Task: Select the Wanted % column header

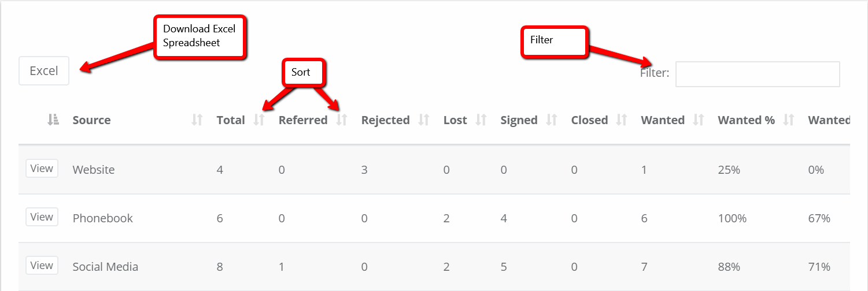Action: point(746,120)
